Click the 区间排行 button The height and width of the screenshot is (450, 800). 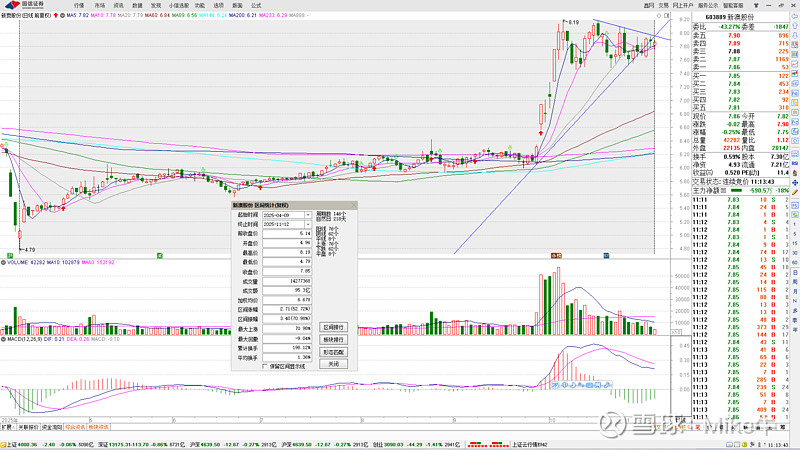(x=334, y=326)
